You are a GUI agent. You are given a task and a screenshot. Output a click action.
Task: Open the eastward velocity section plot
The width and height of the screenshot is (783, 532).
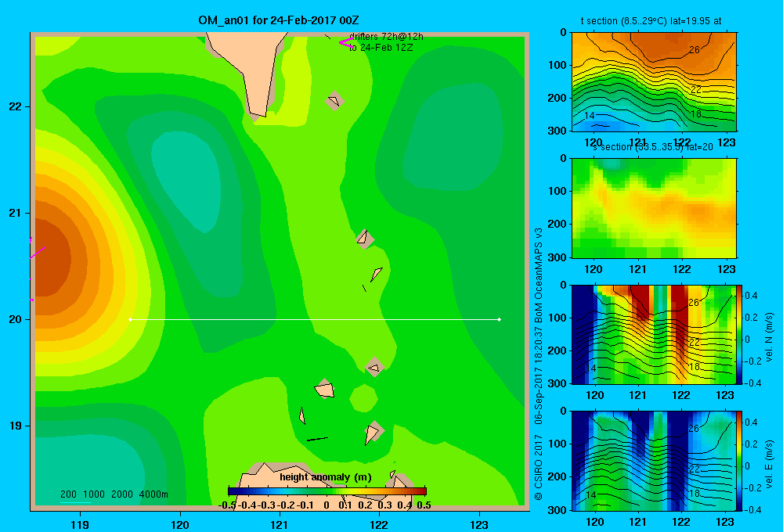click(x=654, y=461)
